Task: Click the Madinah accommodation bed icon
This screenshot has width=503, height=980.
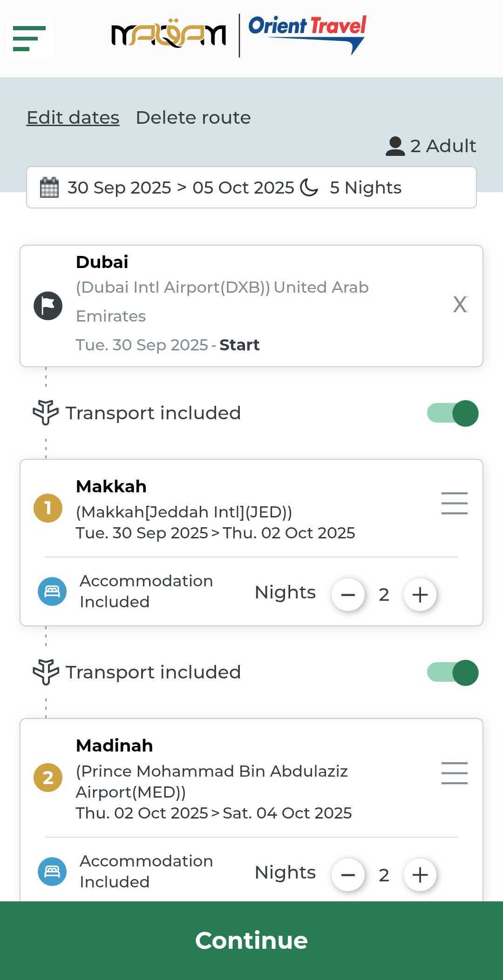Action: coord(52,872)
